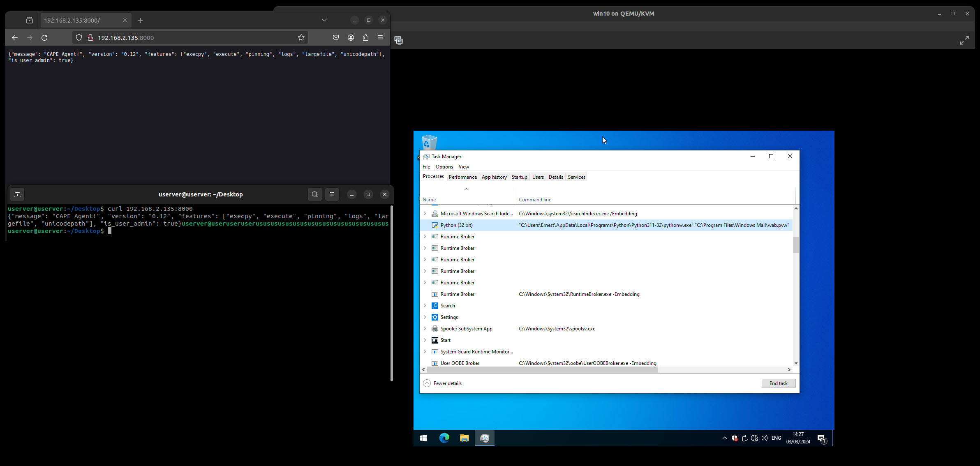The image size is (980, 466).
Task: Bookmark page with the star icon
Action: coord(301,37)
